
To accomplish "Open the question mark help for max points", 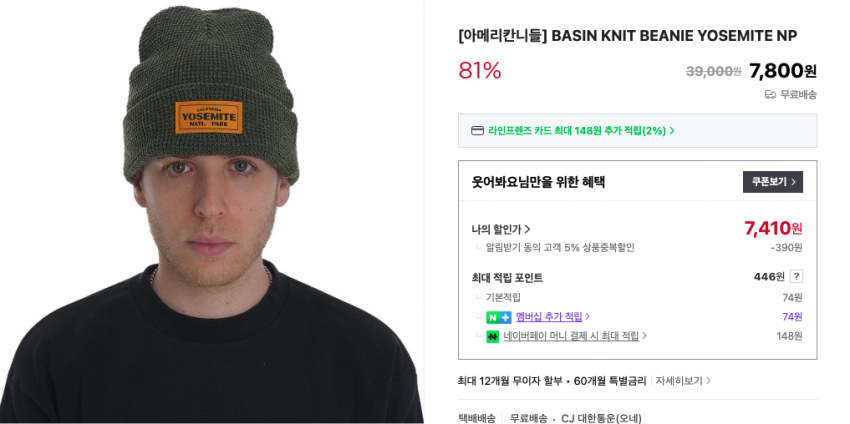I will [796, 277].
